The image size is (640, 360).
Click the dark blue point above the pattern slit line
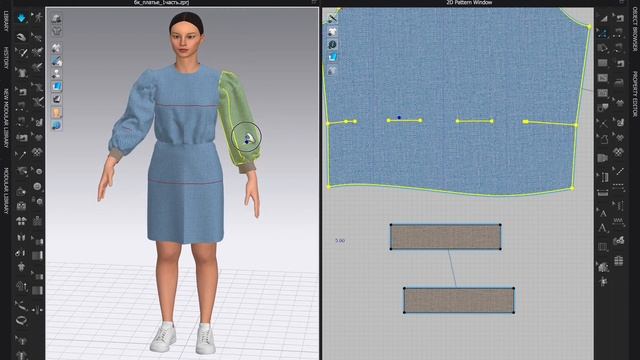[399, 118]
